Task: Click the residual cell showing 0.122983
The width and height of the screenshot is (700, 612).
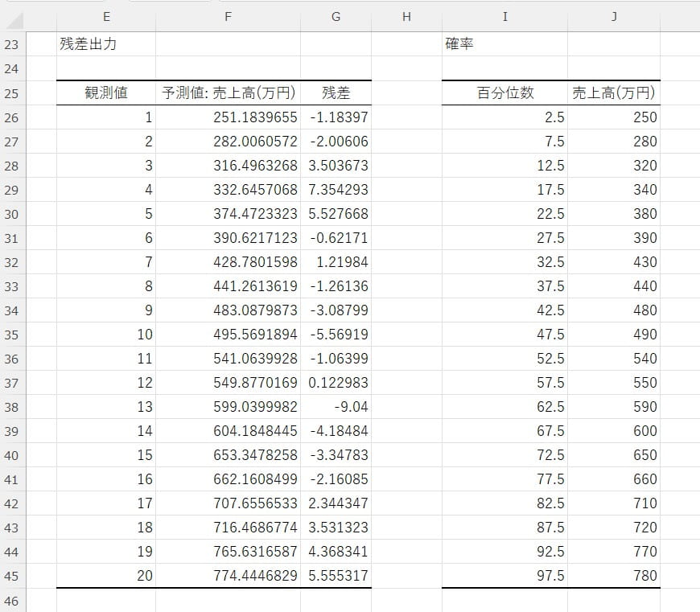Action: click(338, 383)
